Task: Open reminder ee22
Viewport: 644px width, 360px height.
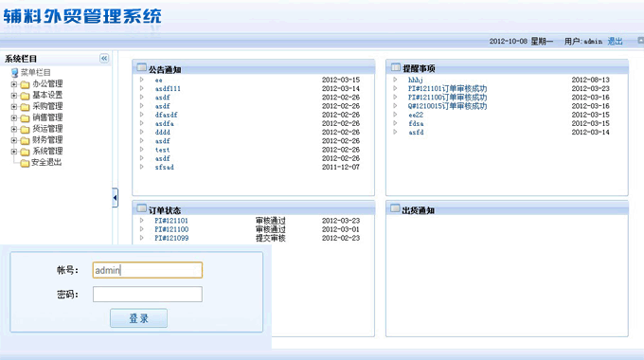Action: coord(416,115)
